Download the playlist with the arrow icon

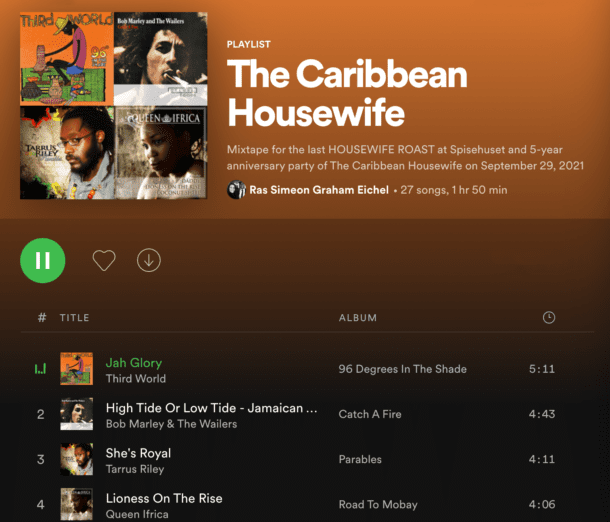(149, 260)
